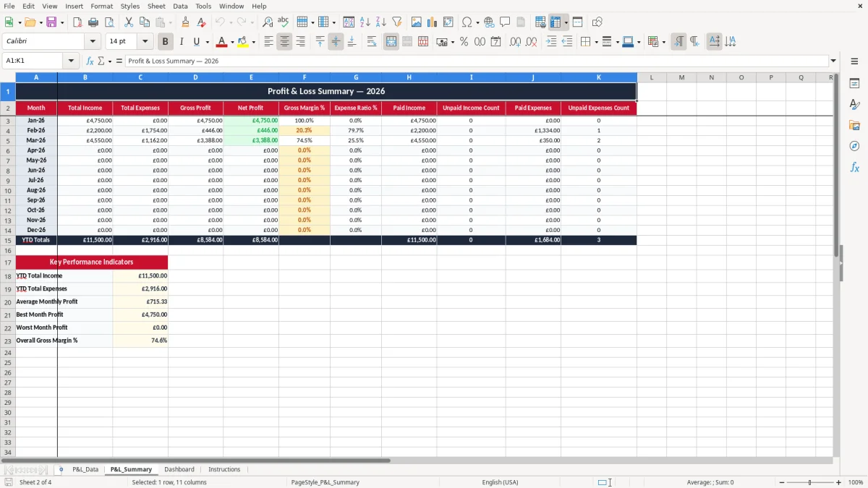This screenshot has height=488, width=868.
Task: Click Format as Percent icon
Action: (x=464, y=42)
